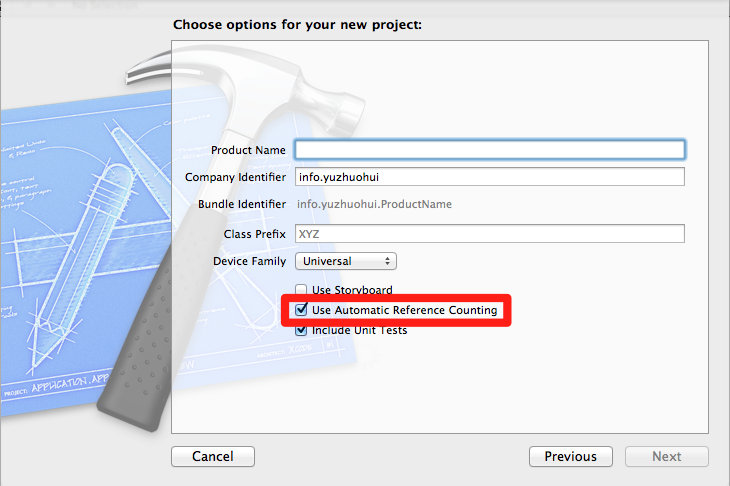Select the Class Prefix input field
This screenshot has width=730, height=486.
pos(489,233)
